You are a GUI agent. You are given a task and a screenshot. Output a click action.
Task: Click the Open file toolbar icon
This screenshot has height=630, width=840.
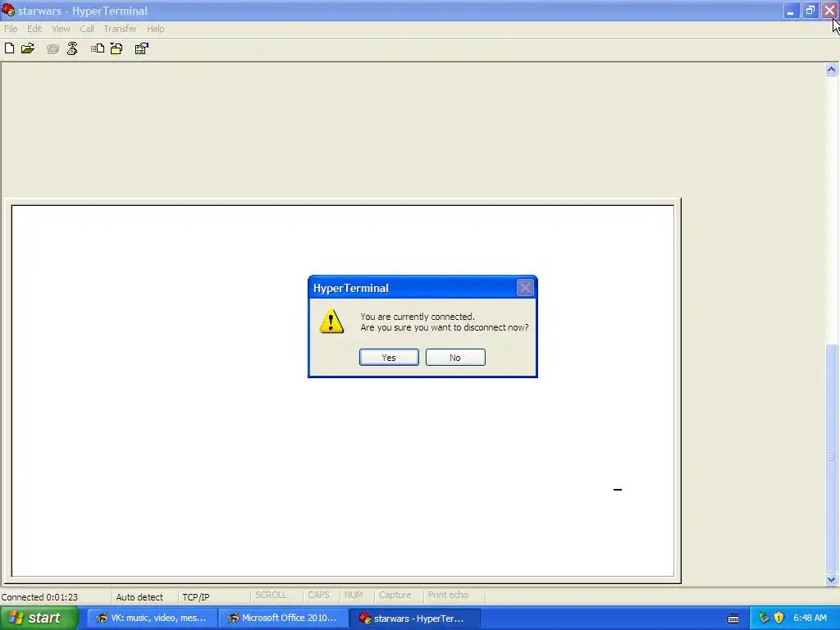28,48
